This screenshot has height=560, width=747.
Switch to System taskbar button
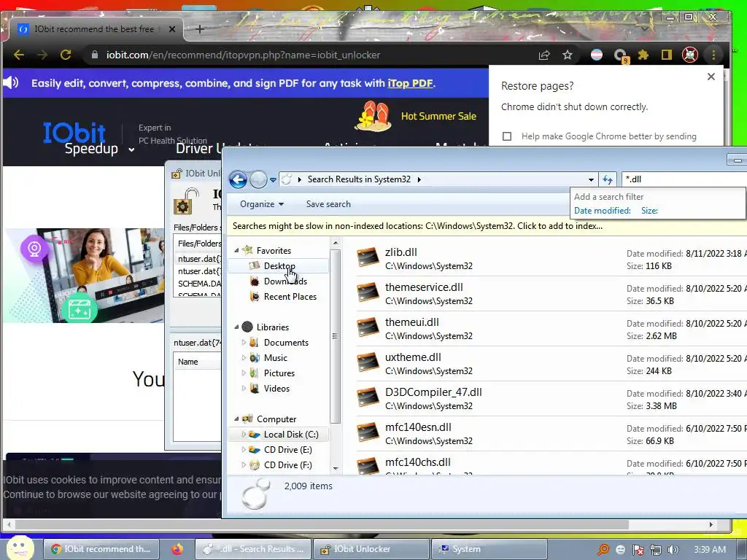pos(489,549)
